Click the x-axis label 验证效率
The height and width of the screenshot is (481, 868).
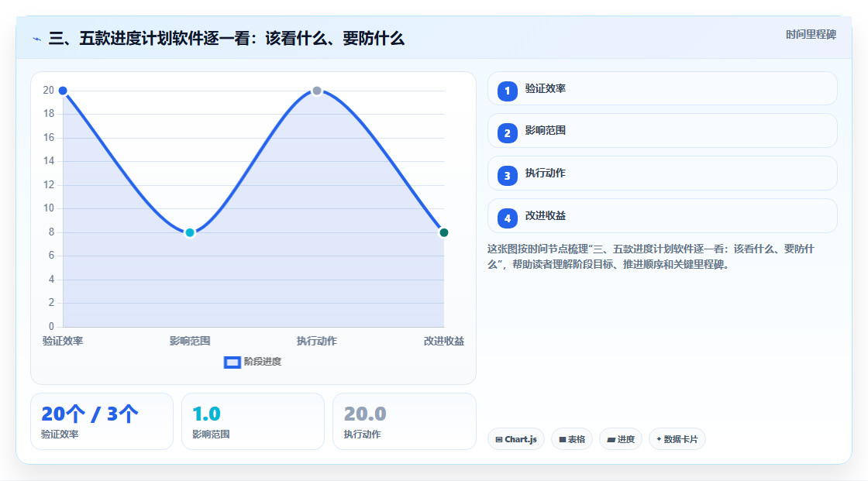coord(63,341)
